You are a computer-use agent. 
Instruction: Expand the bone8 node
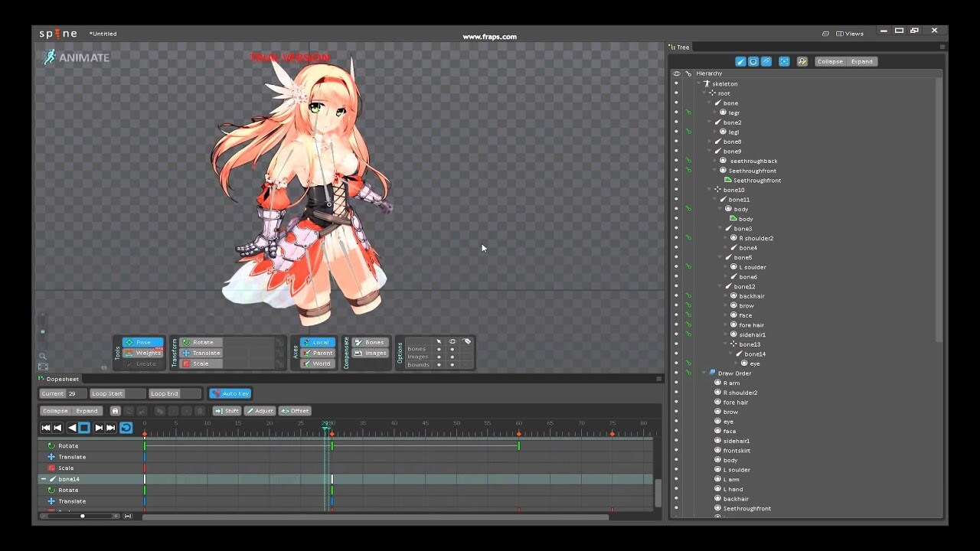tap(710, 142)
